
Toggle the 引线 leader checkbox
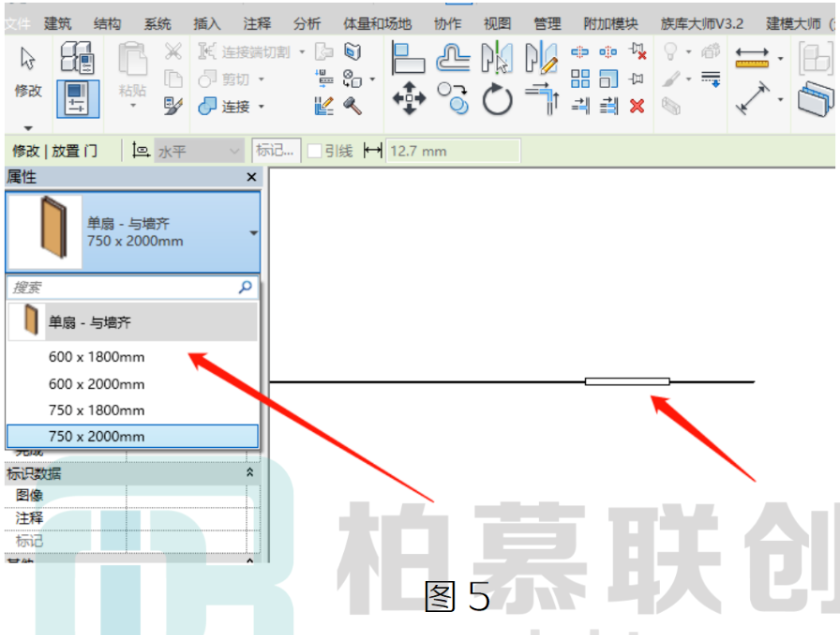pos(314,151)
